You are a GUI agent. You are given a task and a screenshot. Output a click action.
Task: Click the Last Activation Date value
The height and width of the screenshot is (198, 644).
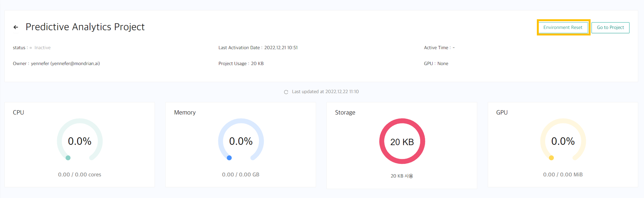pos(281,48)
